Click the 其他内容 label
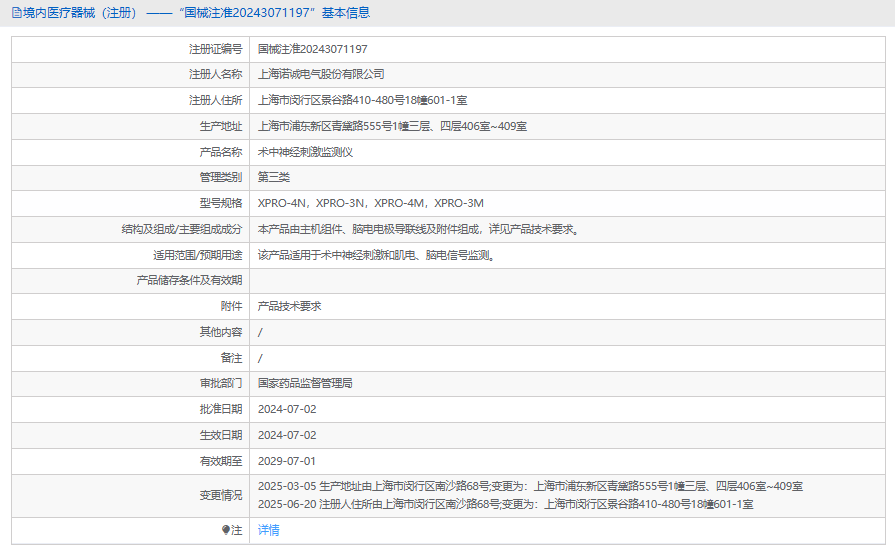Image resolution: width=895 pixels, height=547 pixels. click(221, 332)
